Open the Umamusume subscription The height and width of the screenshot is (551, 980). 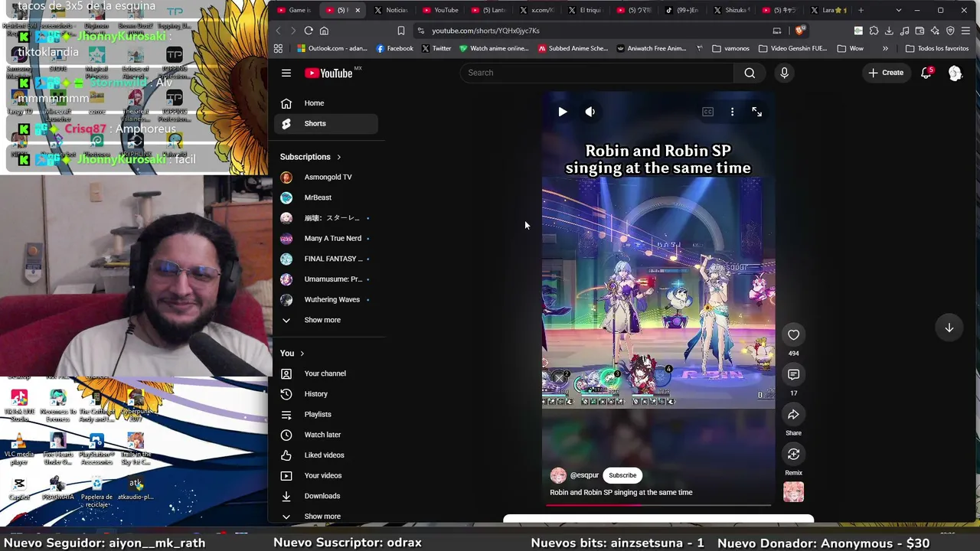[326, 279]
